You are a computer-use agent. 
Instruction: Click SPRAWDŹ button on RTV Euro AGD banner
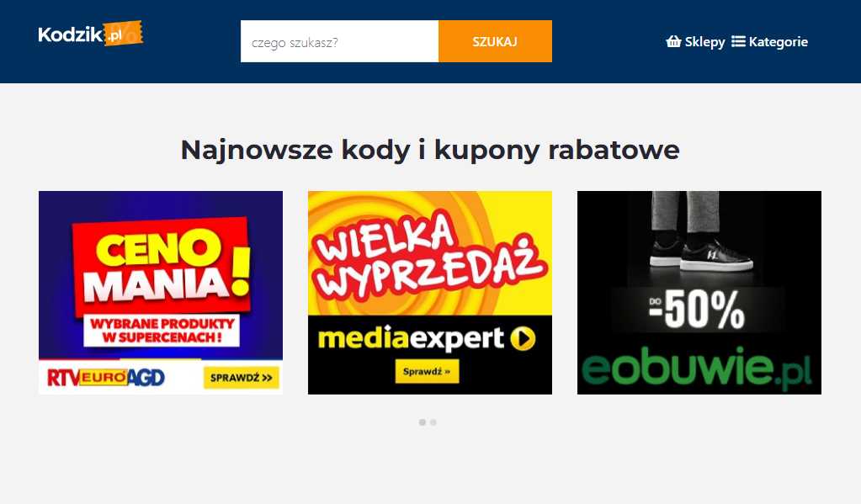click(x=241, y=378)
